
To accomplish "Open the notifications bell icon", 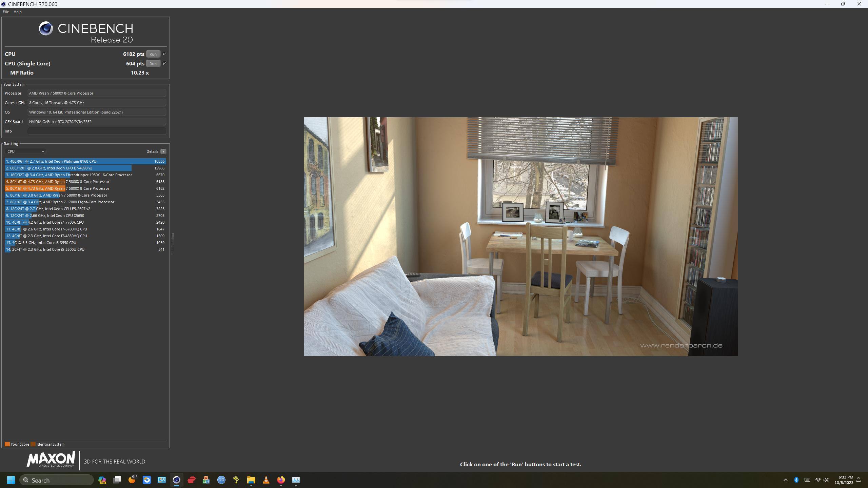I will point(859,480).
